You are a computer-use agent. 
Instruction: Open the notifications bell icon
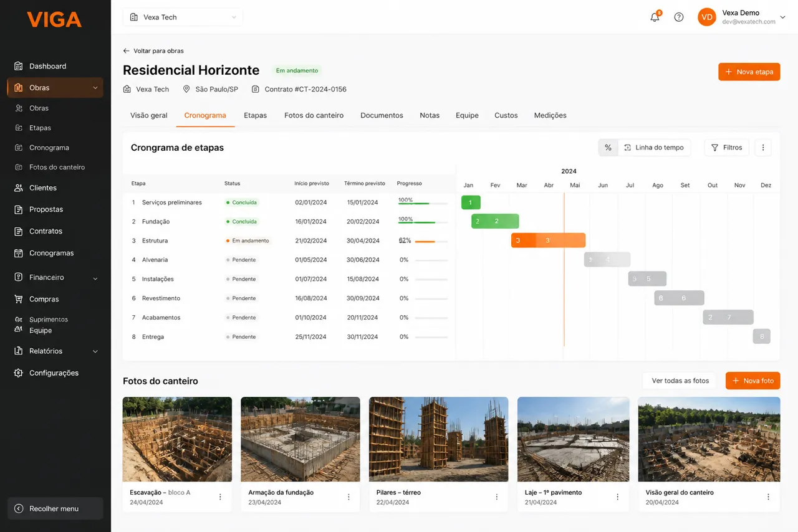click(655, 17)
